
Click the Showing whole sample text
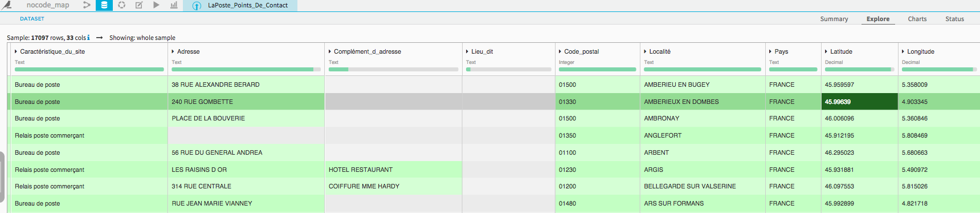pyautogui.click(x=142, y=38)
